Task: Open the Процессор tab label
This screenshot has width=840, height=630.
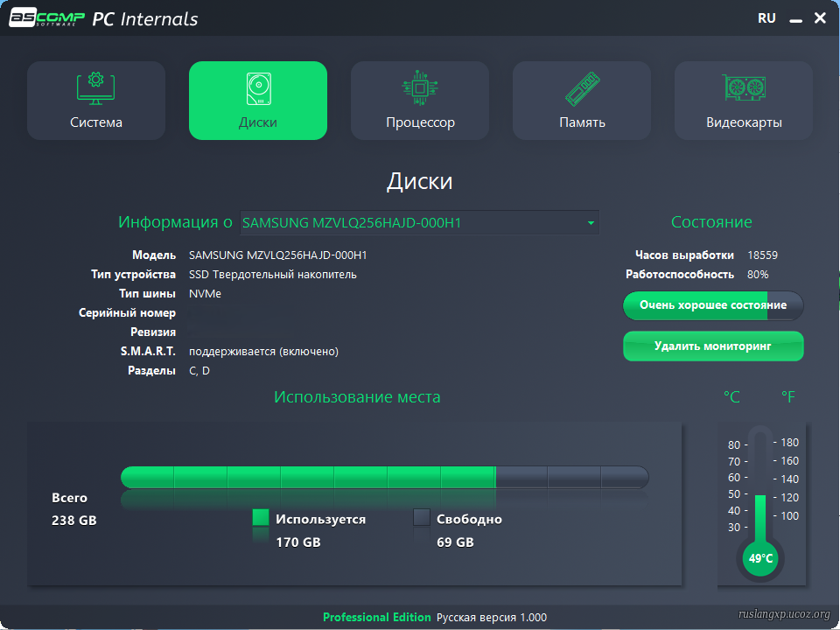Action: pyautogui.click(x=421, y=122)
